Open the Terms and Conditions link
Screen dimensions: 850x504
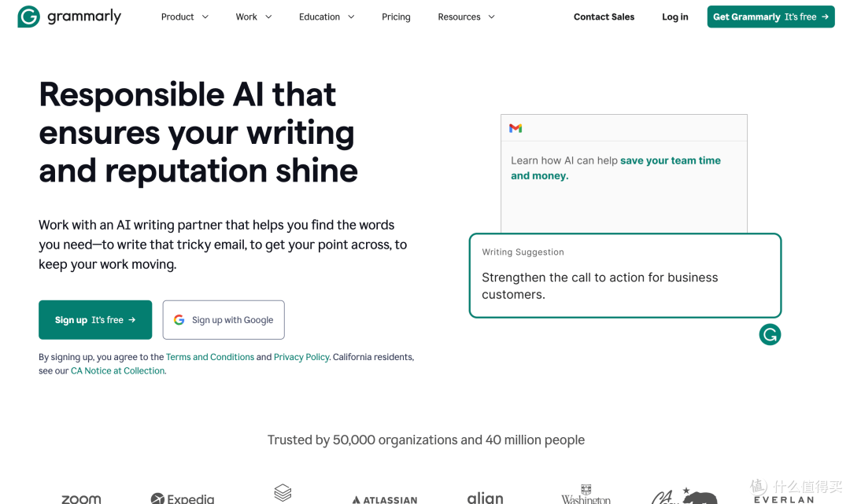click(210, 357)
